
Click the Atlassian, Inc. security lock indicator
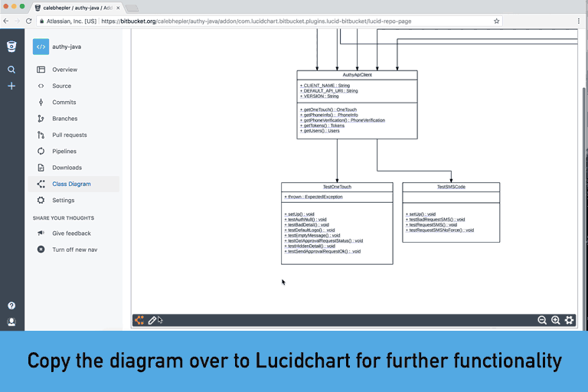[68, 21]
